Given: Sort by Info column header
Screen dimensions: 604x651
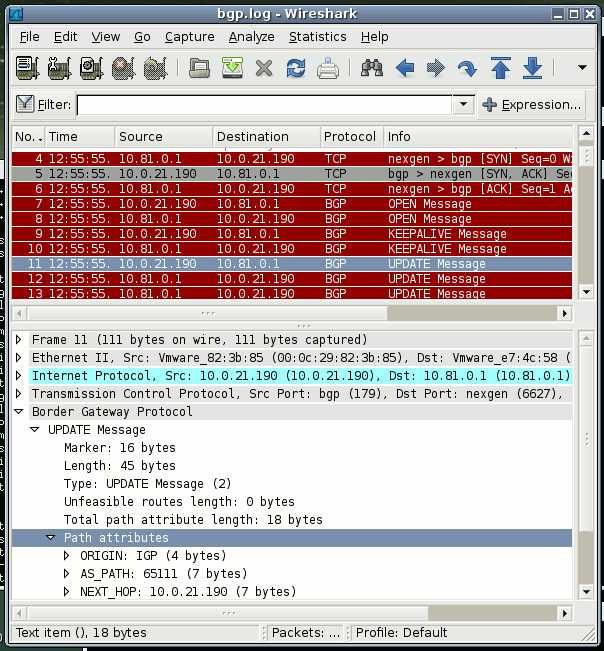Looking at the screenshot, I should pyautogui.click(x=478, y=137).
